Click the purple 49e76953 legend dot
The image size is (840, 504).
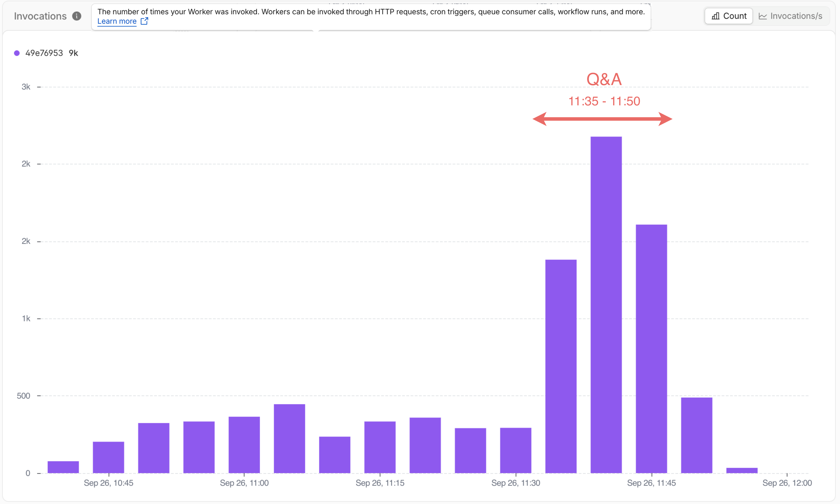(17, 53)
